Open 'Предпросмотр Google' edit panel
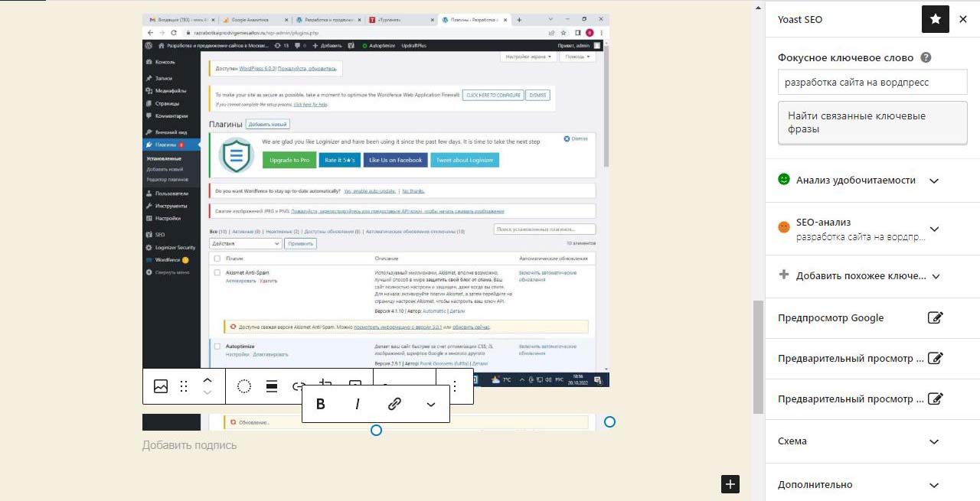Screen dimensions: 980x501 [x=935, y=317]
